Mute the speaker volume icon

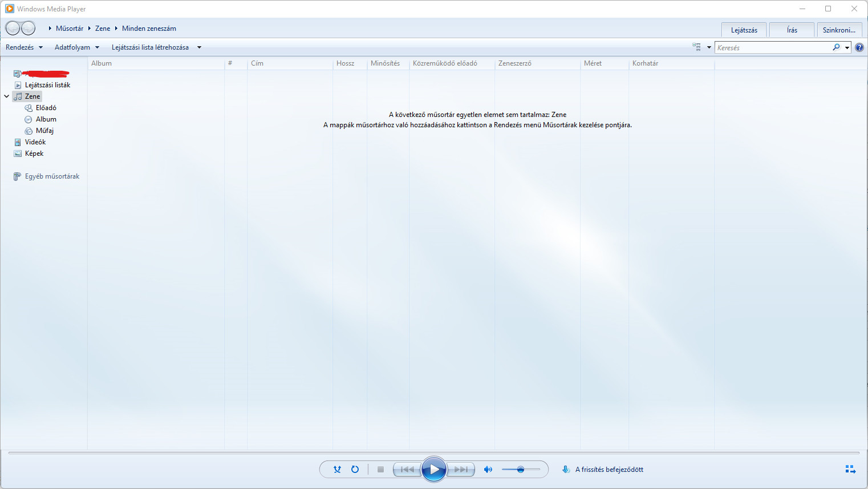click(x=488, y=470)
